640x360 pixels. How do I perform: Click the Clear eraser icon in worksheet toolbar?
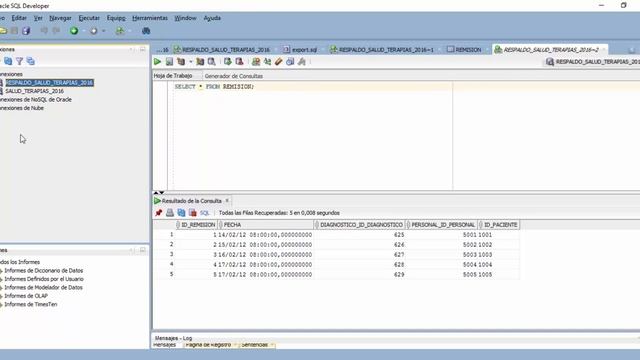(278, 62)
